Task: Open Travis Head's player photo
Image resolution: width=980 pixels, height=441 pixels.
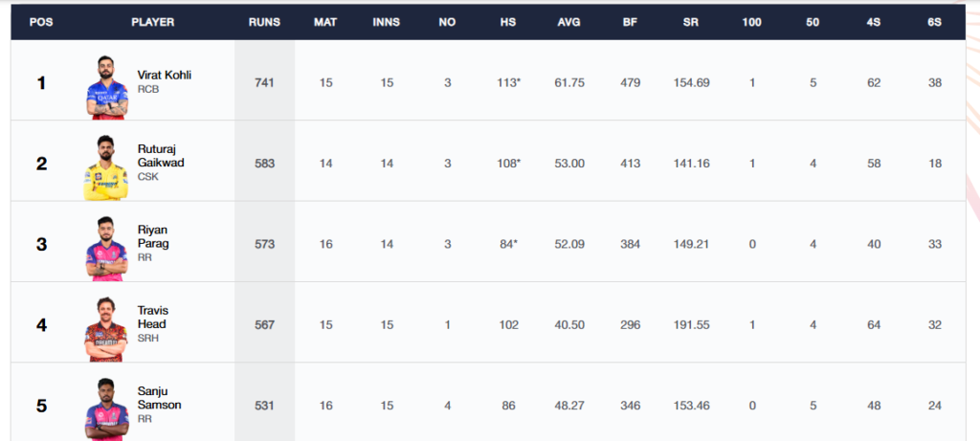Action: [105, 329]
